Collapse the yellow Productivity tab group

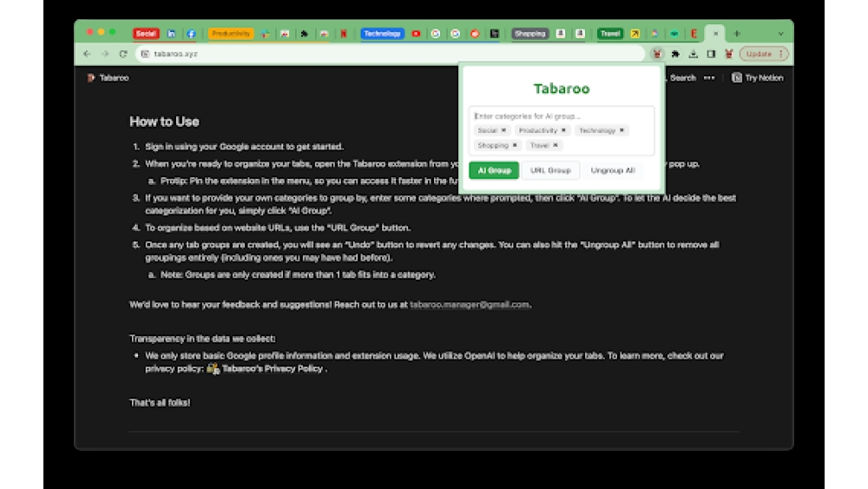[231, 34]
